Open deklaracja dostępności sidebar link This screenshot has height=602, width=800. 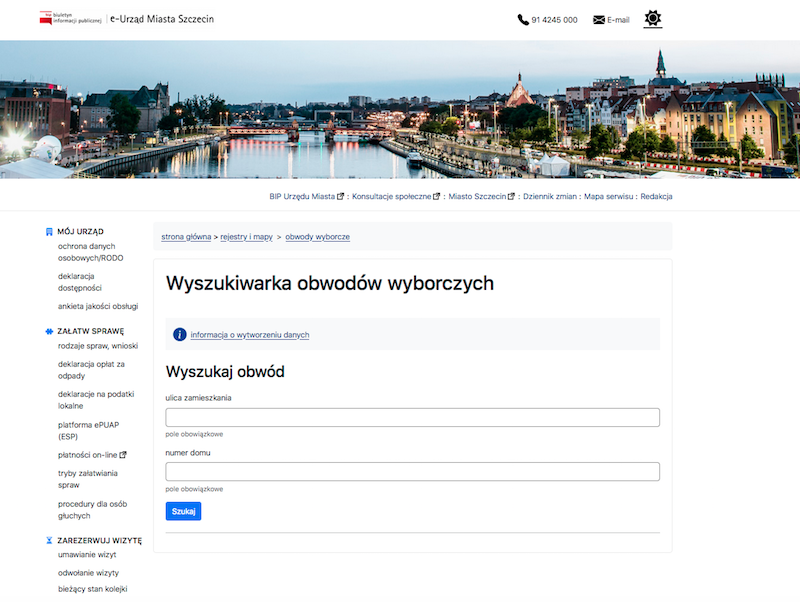click(80, 282)
